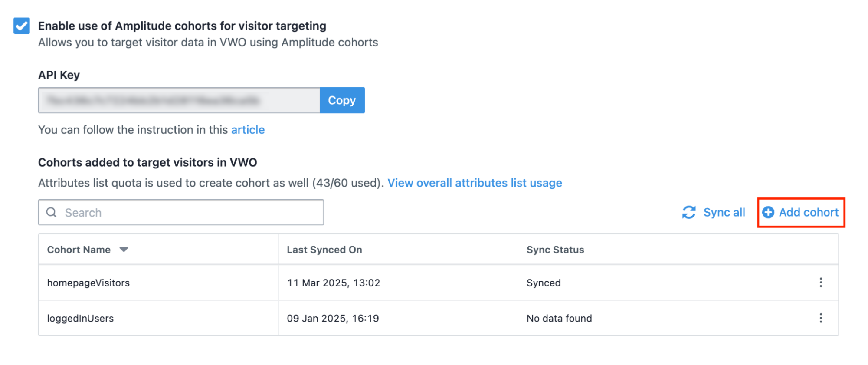Open the instruction article link
The image size is (868, 365).
tap(248, 130)
